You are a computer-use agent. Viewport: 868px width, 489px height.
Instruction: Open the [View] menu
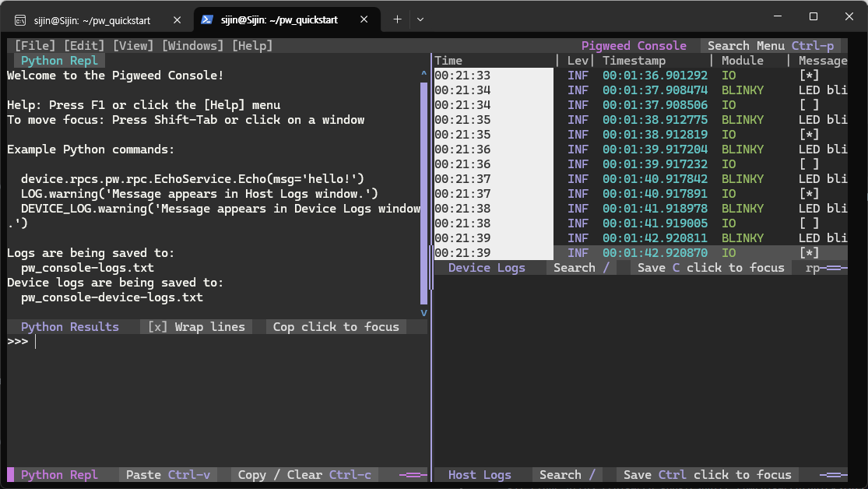tap(133, 46)
